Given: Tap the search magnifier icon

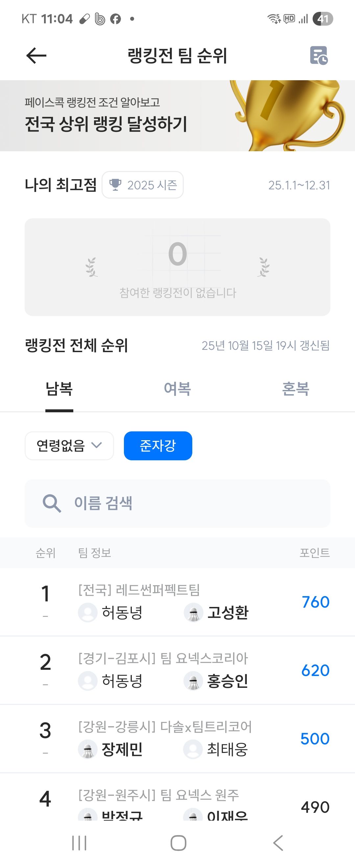Looking at the screenshot, I should 52,503.
